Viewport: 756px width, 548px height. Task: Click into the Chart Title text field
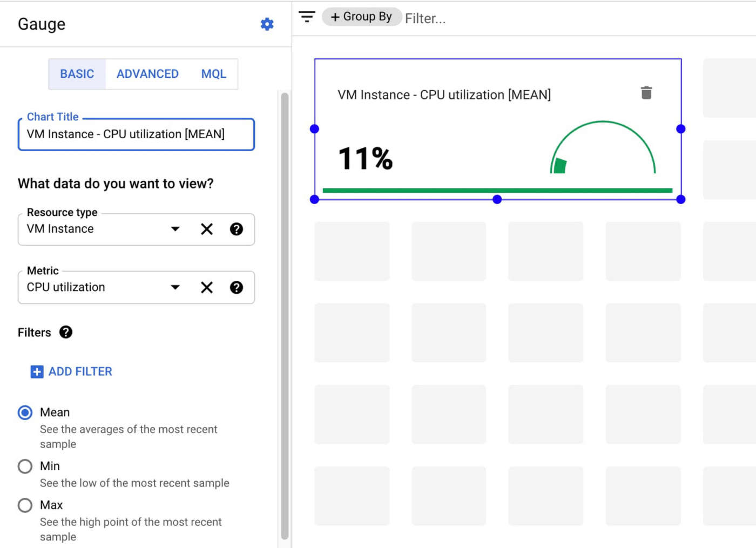coord(136,134)
